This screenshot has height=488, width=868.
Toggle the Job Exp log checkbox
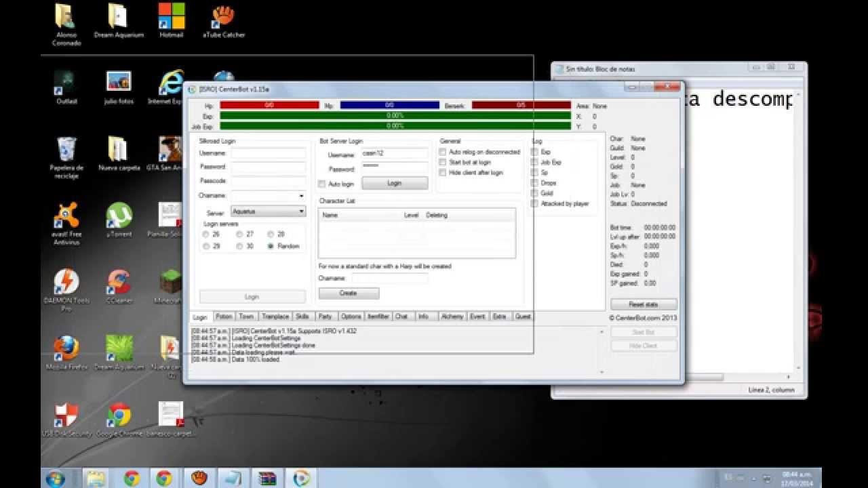(534, 163)
